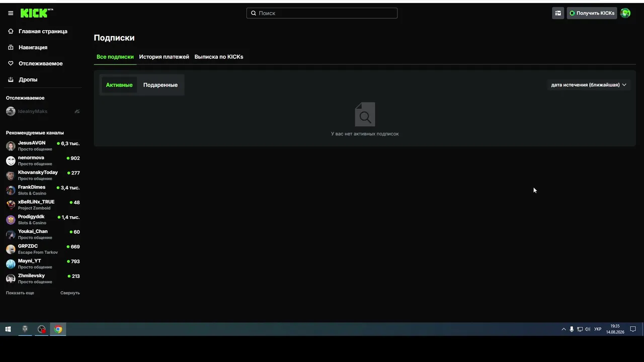
Task: Open the xBeRLiNx_TRUE channel avatar
Action: click(11, 205)
